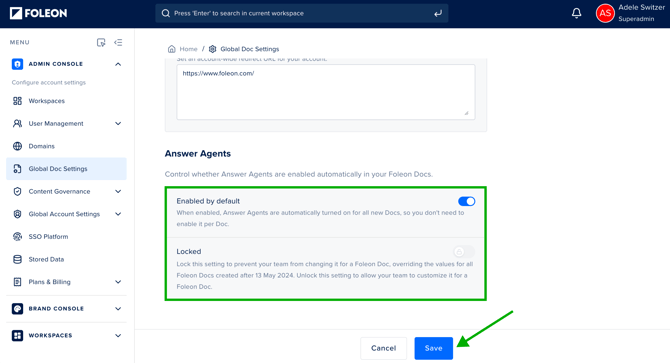
Task: Click the Global Doc Settings document icon
Action: coord(17,169)
